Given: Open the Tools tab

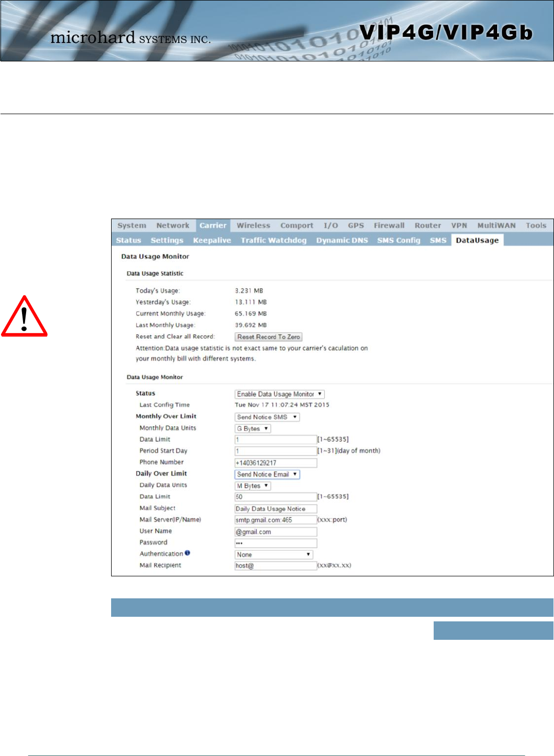Looking at the screenshot, I should (536, 226).
